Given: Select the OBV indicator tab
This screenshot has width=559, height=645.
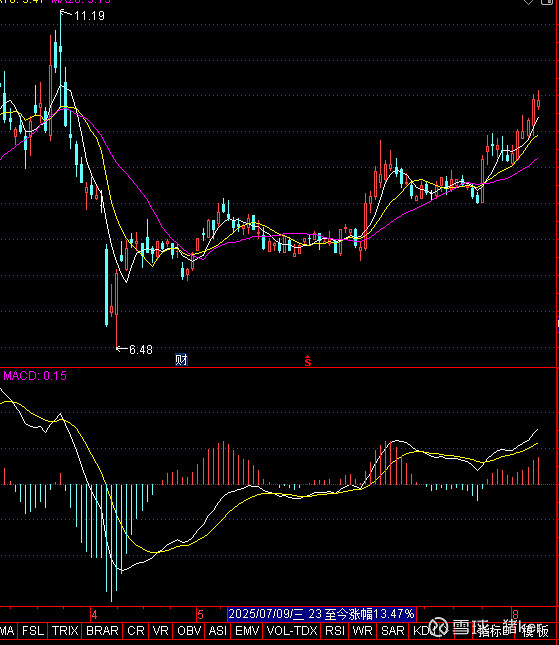Looking at the screenshot, I should pos(189,631).
